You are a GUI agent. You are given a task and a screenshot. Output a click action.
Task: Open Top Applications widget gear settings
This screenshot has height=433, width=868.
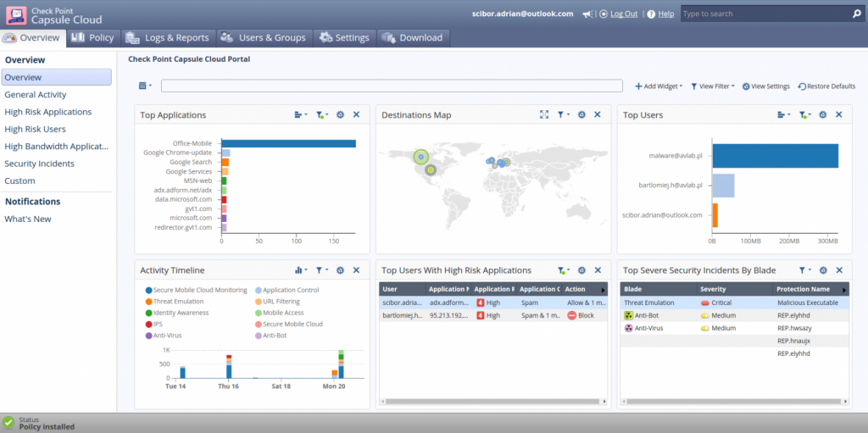(340, 115)
